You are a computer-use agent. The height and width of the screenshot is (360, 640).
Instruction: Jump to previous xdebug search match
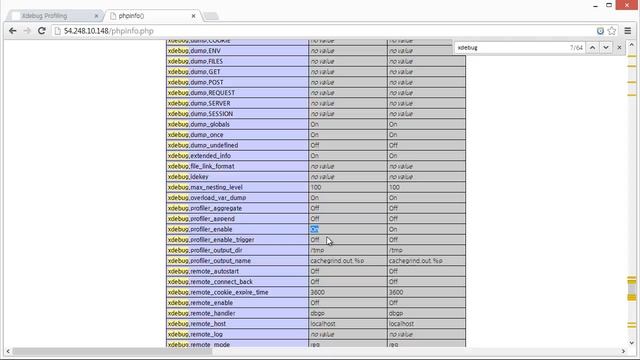click(x=593, y=48)
